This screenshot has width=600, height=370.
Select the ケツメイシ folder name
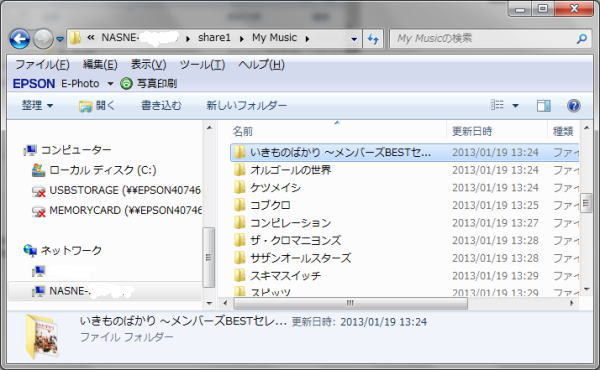pos(276,187)
